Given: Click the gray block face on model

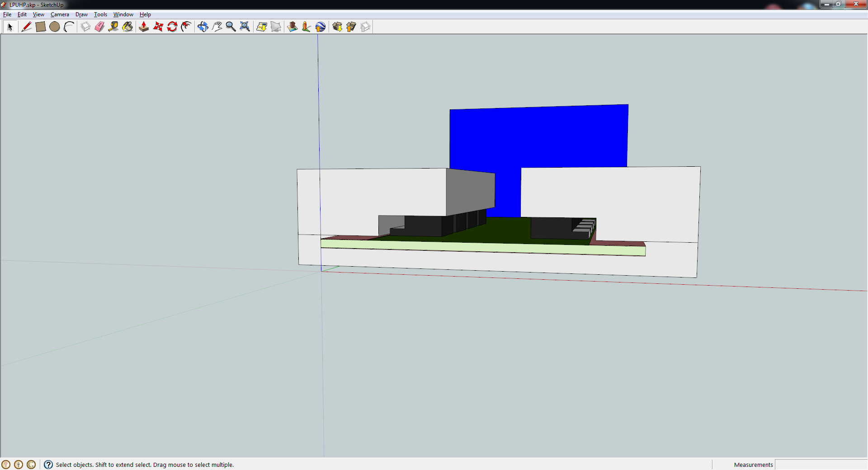Looking at the screenshot, I should (470, 193).
